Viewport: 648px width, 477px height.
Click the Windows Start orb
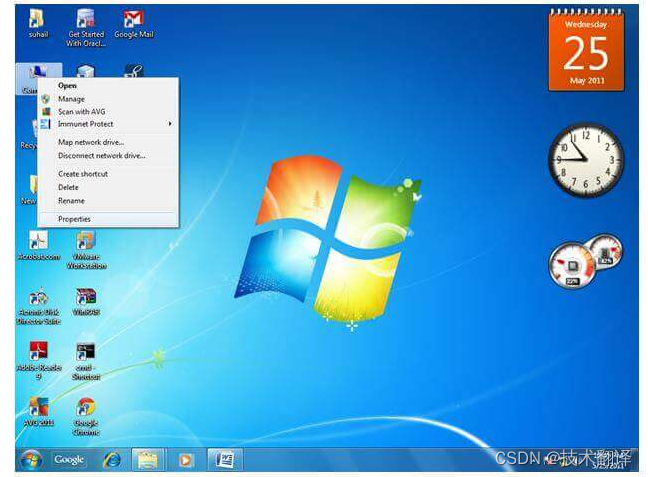tap(31, 460)
